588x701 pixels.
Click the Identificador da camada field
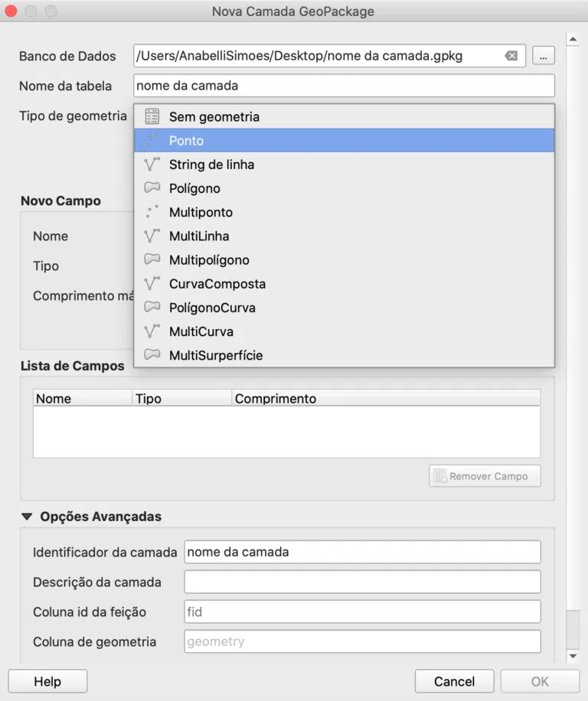click(362, 552)
